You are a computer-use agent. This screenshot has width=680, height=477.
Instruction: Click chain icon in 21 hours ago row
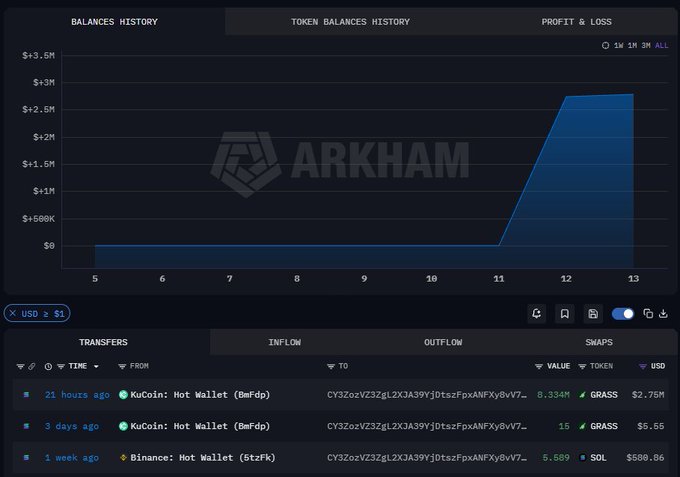pyautogui.click(x=26, y=395)
